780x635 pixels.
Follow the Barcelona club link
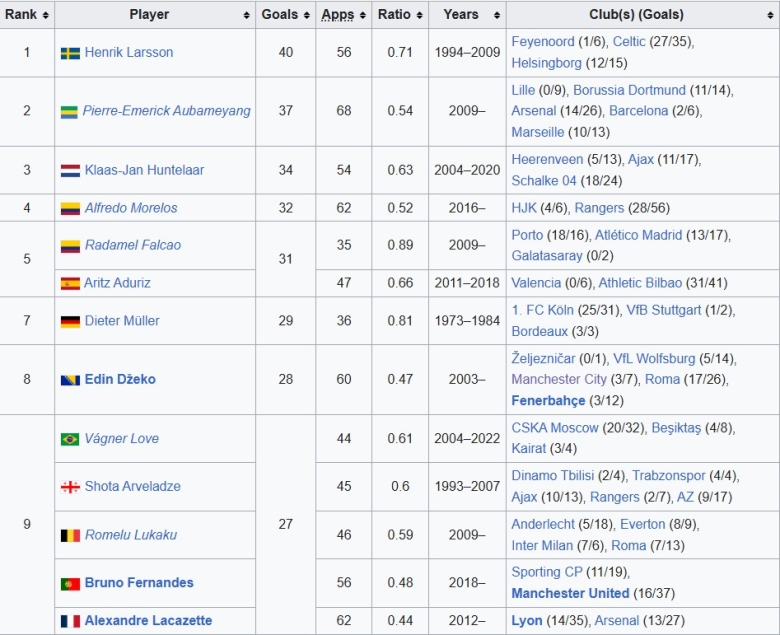point(638,111)
